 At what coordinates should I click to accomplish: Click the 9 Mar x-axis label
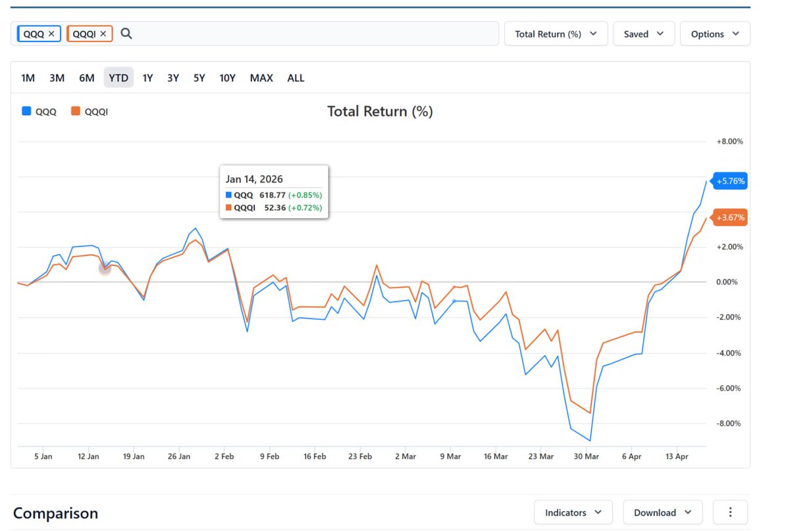coord(450,456)
